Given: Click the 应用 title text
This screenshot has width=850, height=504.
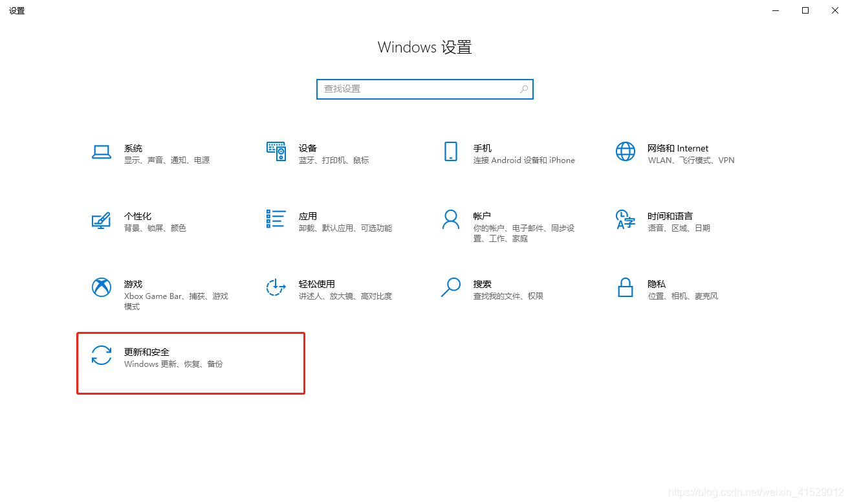Looking at the screenshot, I should tap(308, 216).
